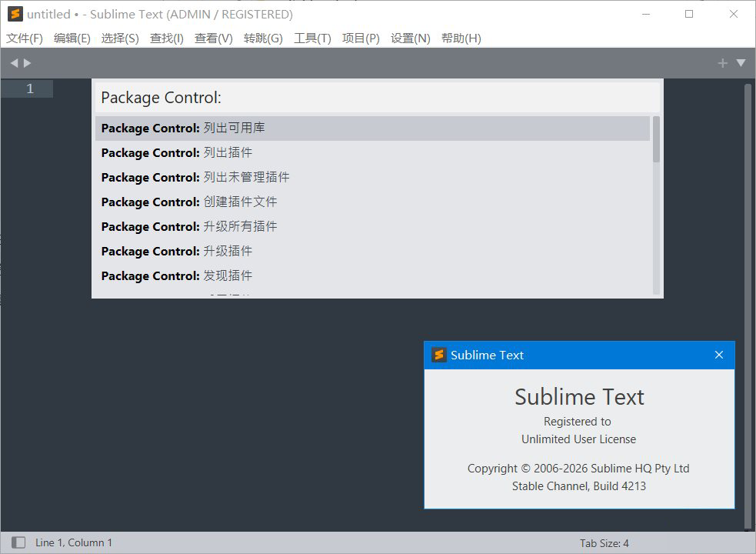Click the next tab right arrow
756x554 pixels.
pyautogui.click(x=27, y=63)
